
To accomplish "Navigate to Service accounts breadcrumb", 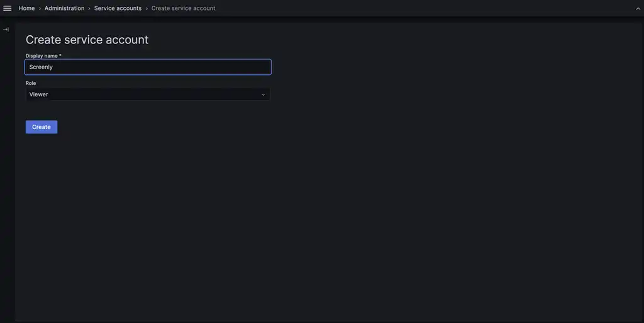I will pos(118,8).
